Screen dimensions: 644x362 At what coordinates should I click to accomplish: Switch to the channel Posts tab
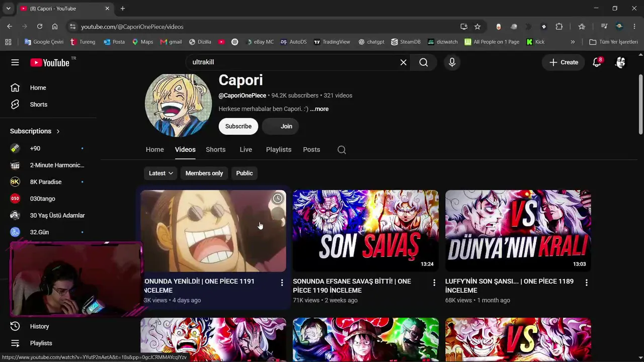tap(311, 150)
